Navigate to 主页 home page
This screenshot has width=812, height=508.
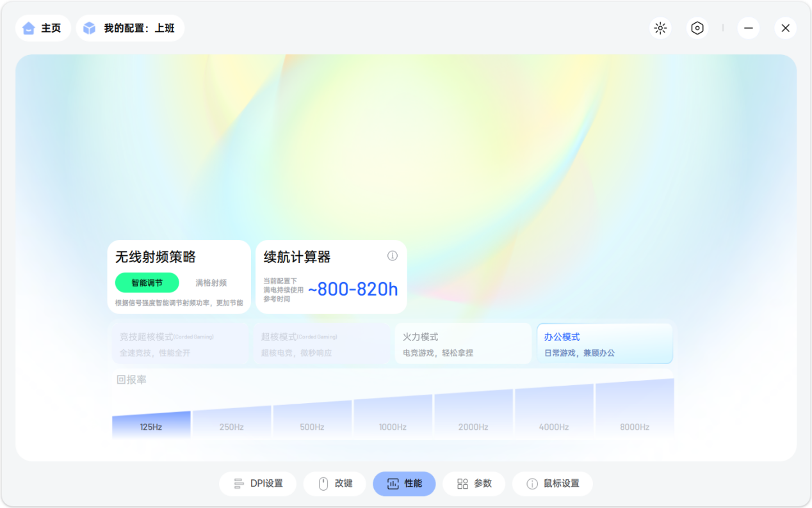tap(43, 28)
